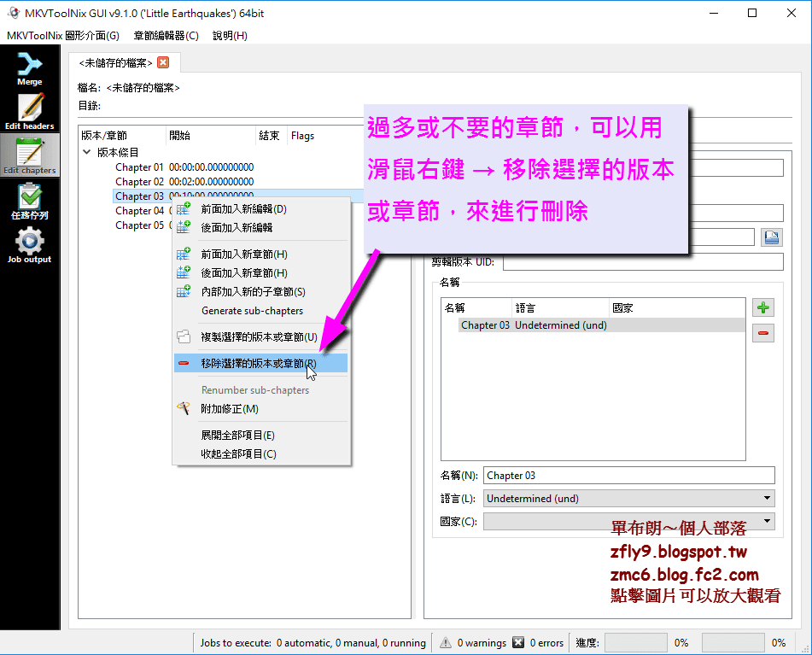
Task: Select Chapter 04 in the tree
Action: tap(139, 211)
